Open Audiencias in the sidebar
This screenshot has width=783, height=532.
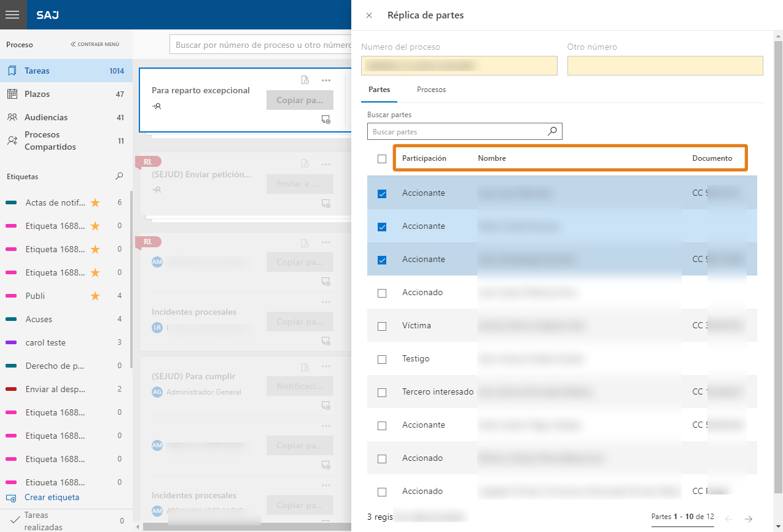pos(66,117)
